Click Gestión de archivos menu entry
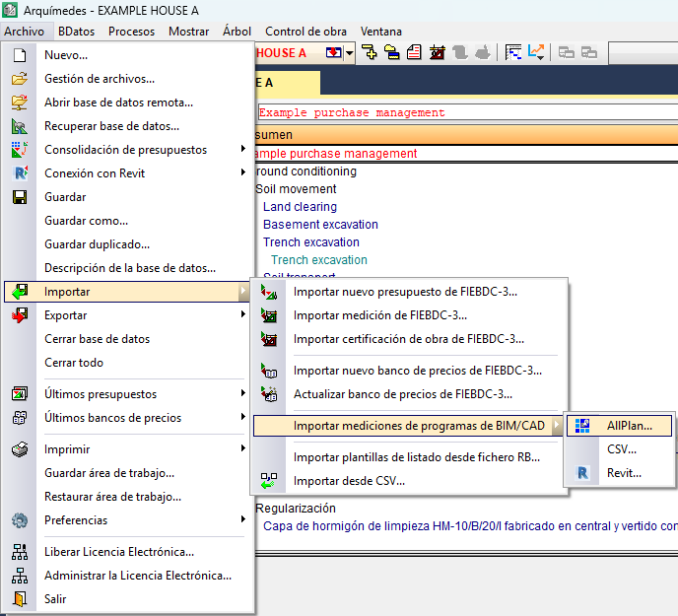This screenshot has width=678, height=616. coord(100,79)
